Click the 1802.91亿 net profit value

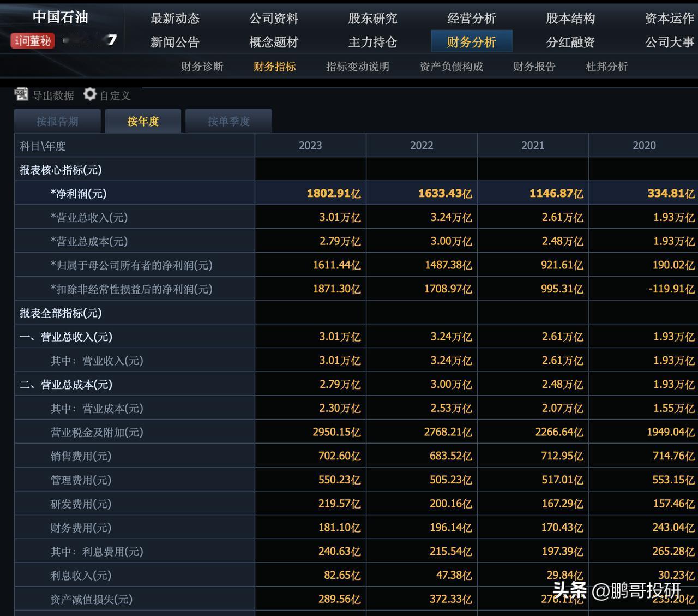(x=334, y=194)
